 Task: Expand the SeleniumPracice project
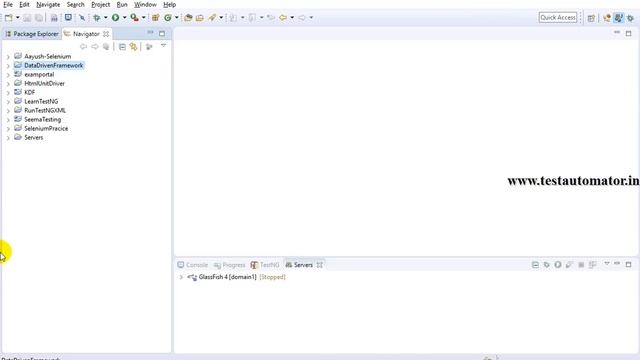click(8, 129)
